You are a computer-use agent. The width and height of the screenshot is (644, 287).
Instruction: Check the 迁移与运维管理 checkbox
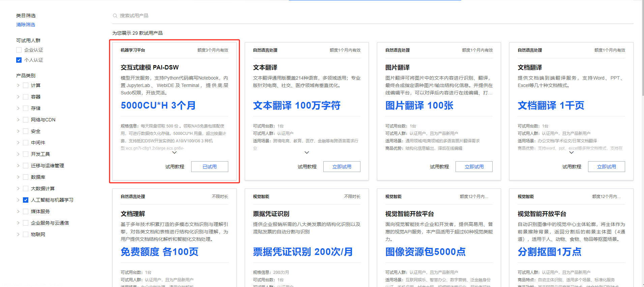click(x=26, y=166)
